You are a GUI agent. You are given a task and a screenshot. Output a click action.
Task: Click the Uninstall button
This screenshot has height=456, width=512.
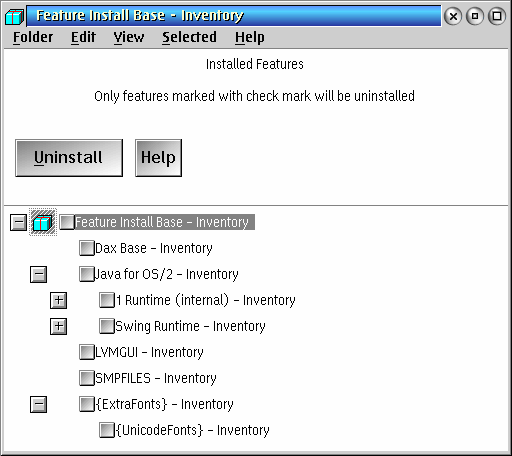pyautogui.click(x=69, y=158)
